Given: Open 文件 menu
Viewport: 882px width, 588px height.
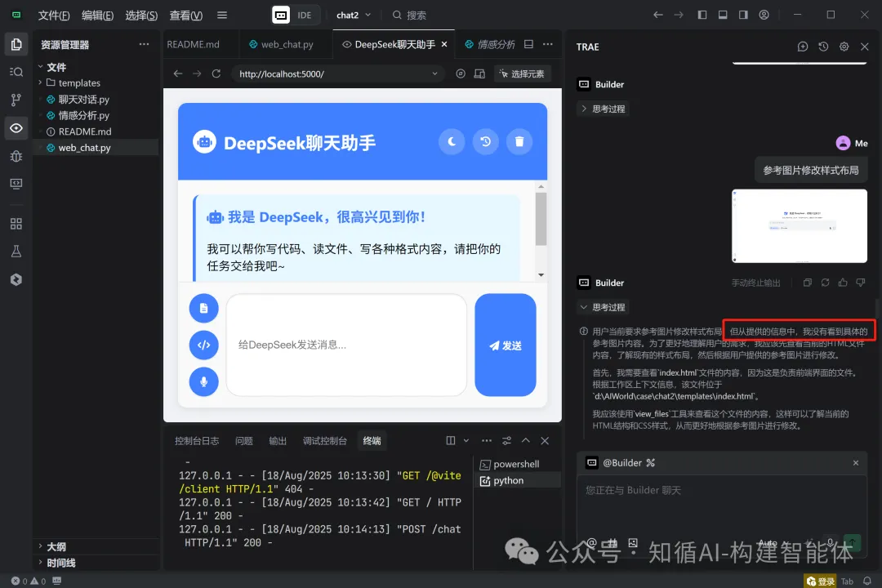Looking at the screenshot, I should pos(54,16).
